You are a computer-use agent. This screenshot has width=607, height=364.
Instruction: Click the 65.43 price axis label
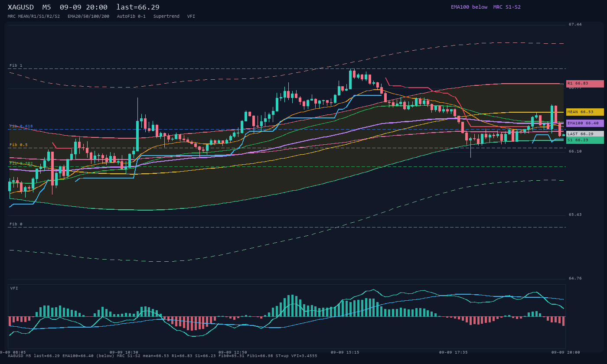click(x=575, y=214)
